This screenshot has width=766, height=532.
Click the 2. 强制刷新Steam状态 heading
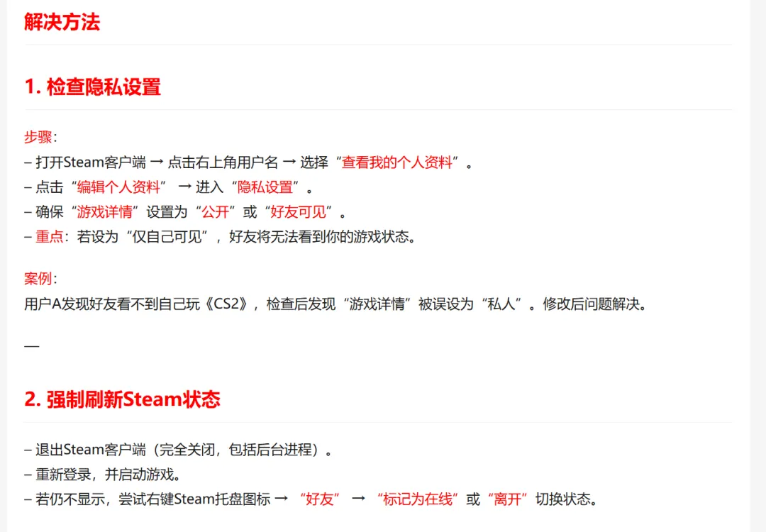(x=122, y=399)
